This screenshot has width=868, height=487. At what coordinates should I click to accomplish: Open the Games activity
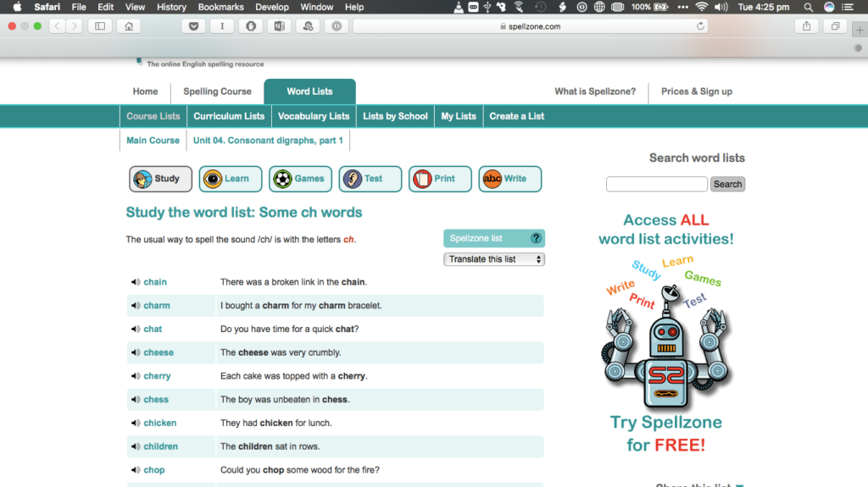(300, 179)
